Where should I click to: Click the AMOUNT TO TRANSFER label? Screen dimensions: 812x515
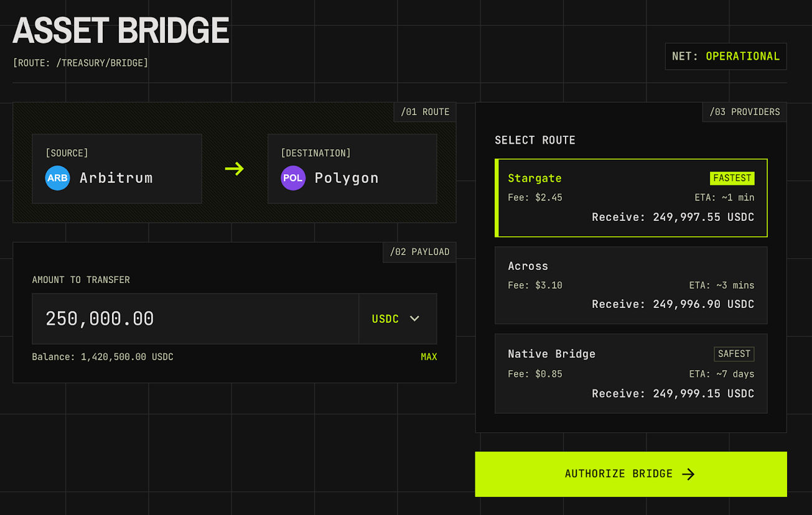point(81,280)
